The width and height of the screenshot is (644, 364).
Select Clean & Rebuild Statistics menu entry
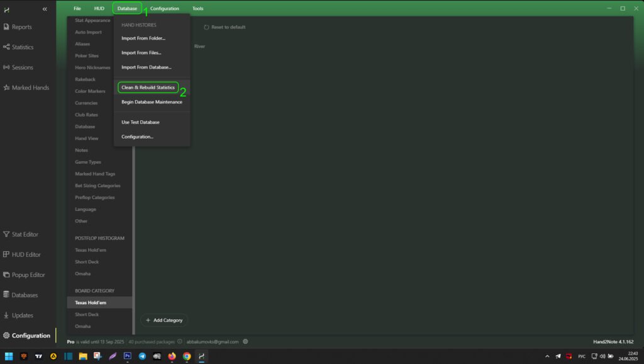pos(148,88)
